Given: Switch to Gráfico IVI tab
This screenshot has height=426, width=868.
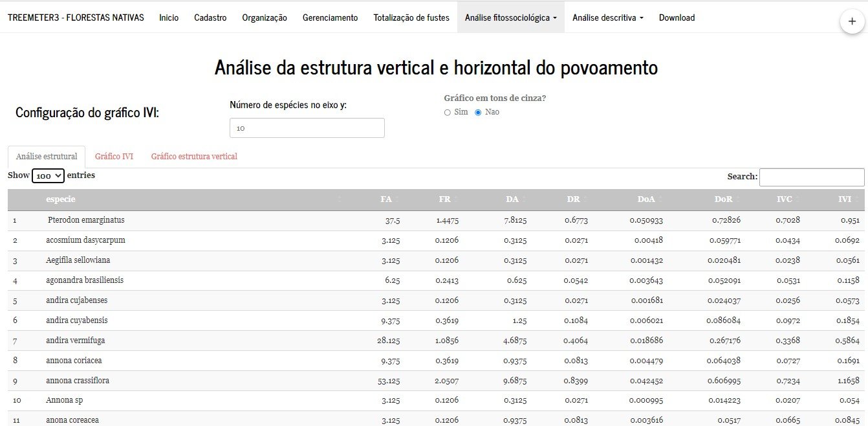Looking at the screenshot, I should pyautogui.click(x=114, y=157).
